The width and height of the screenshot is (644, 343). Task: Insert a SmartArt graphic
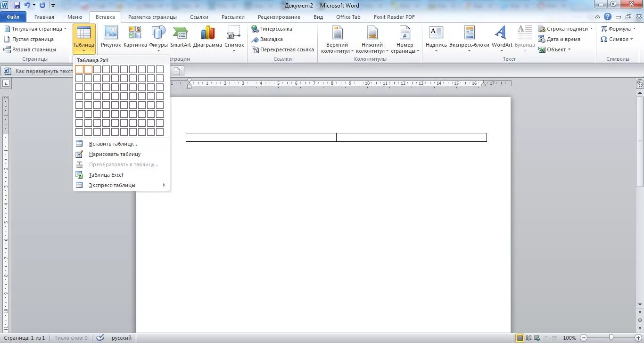tap(181, 37)
